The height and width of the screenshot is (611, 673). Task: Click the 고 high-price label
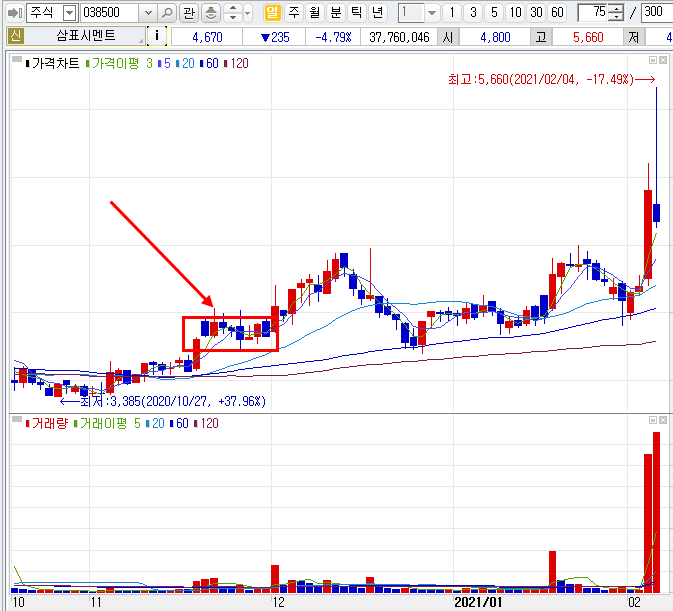point(541,37)
